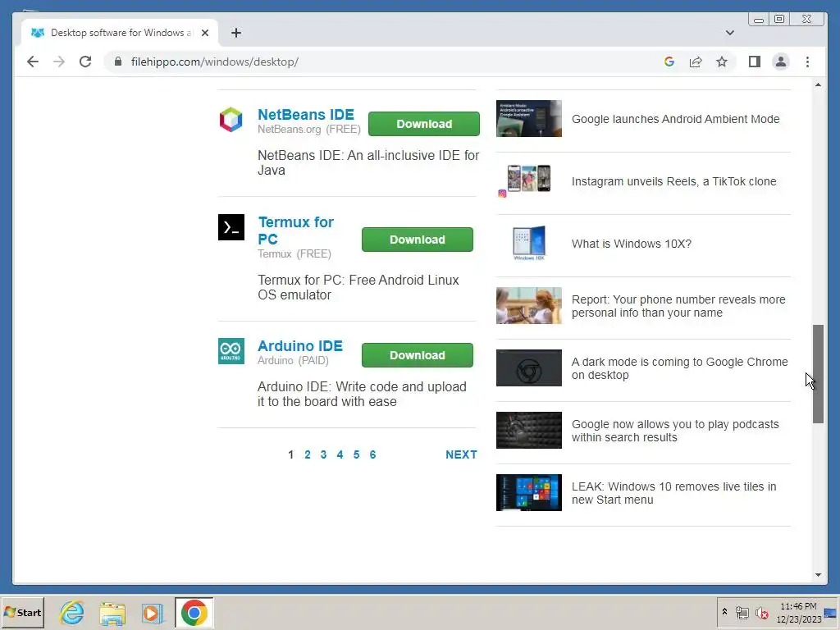This screenshot has height=630, width=840.
Task: Open Google podcasts article thumbnail
Action: tap(529, 430)
